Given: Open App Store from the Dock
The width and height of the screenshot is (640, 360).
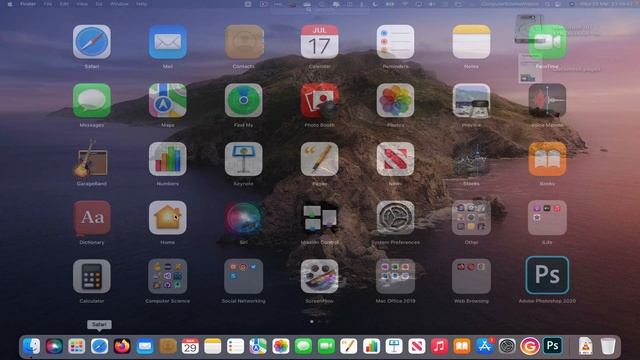Looking at the screenshot, I should 484,347.
